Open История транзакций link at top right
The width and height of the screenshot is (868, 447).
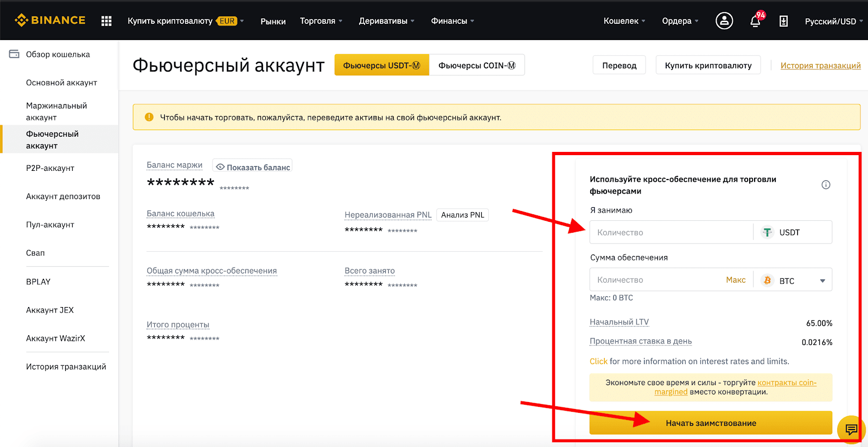click(820, 65)
